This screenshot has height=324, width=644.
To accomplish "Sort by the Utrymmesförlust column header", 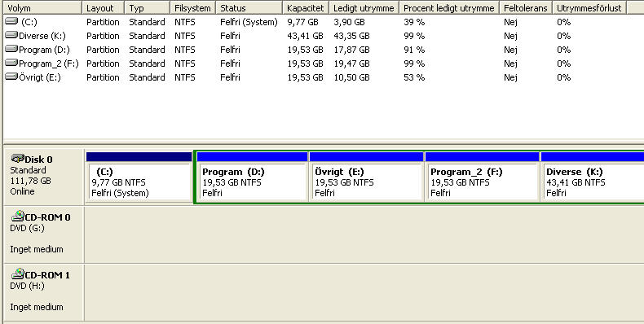I will [x=589, y=8].
